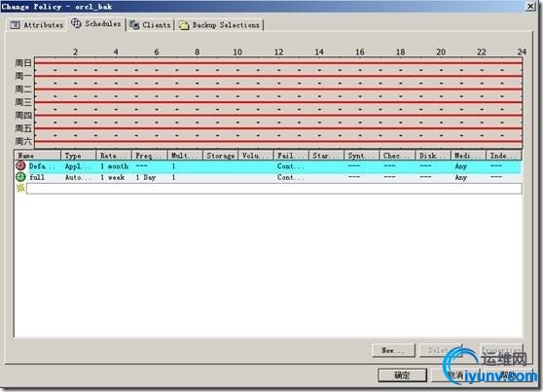Sort by the Name column header

click(37, 156)
